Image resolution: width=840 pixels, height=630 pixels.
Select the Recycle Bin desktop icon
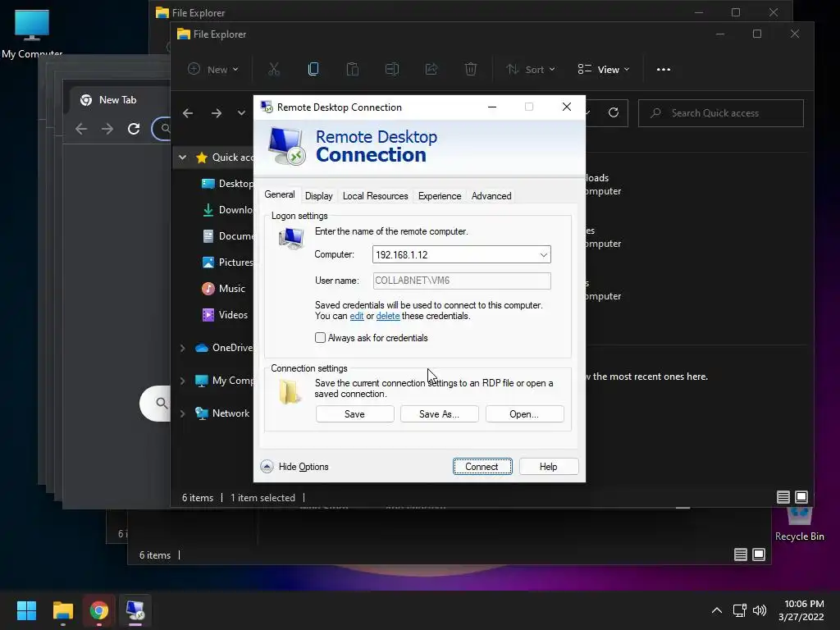pos(799,525)
